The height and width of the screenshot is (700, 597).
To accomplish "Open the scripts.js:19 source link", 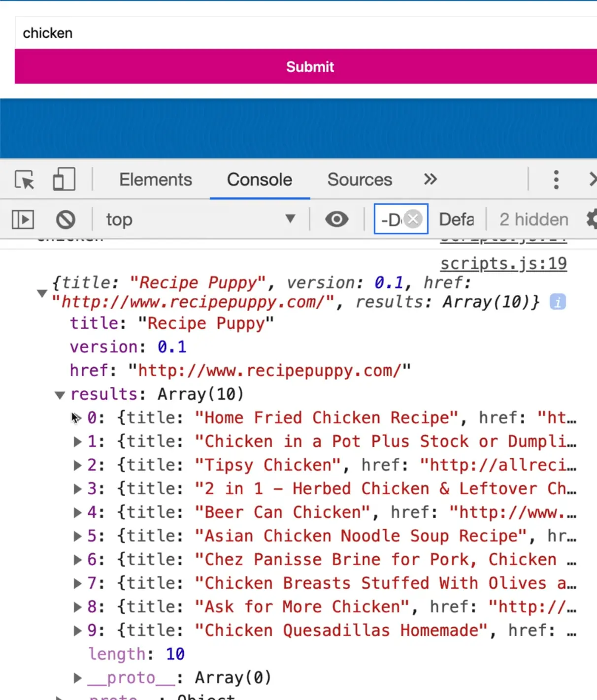I will (503, 263).
